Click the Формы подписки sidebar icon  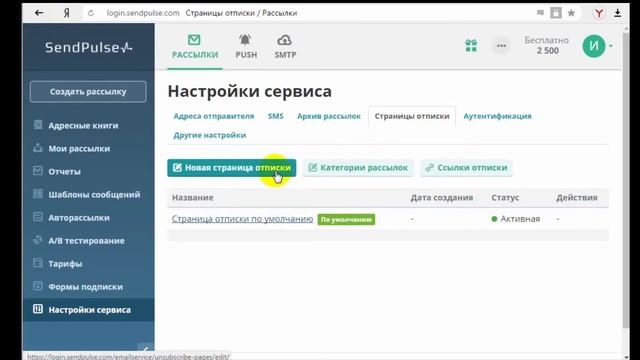click(x=38, y=286)
